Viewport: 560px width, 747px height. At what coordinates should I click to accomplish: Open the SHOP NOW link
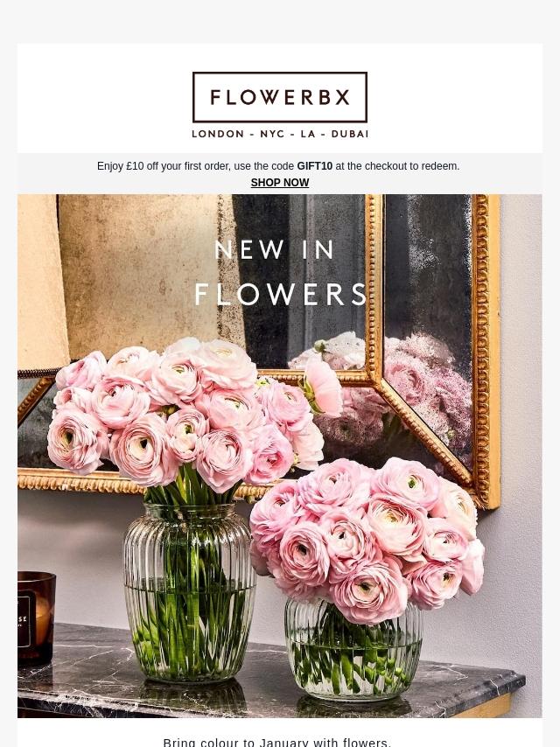(280, 183)
